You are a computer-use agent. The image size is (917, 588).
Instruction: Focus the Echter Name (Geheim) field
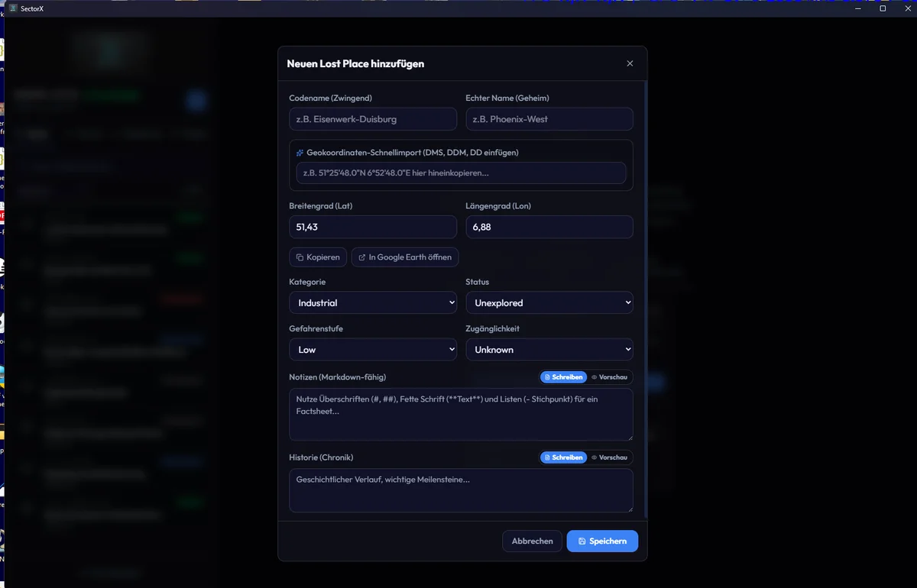[x=549, y=119]
